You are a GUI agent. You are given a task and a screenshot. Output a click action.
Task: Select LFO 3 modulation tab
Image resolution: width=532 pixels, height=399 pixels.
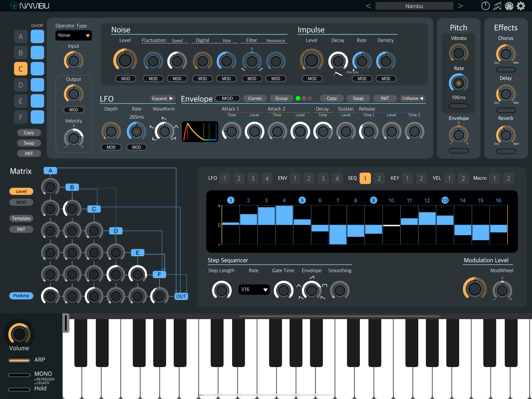click(x=253, y=178)
